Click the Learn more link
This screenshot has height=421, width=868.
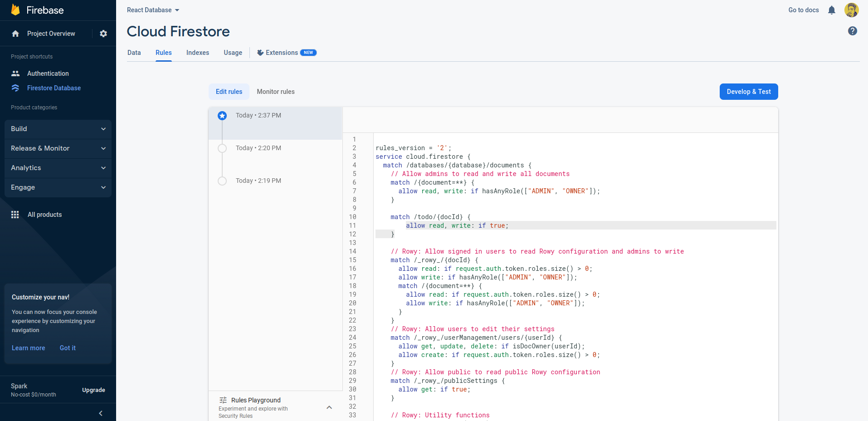[29, 348]
